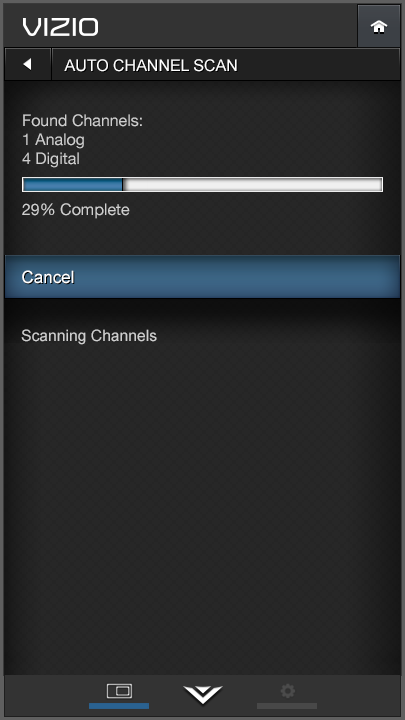Image resolution: width=405 pixels, height=720 pixels.
Task: Click the white unfilled part of progress bar
Action: 253,185
